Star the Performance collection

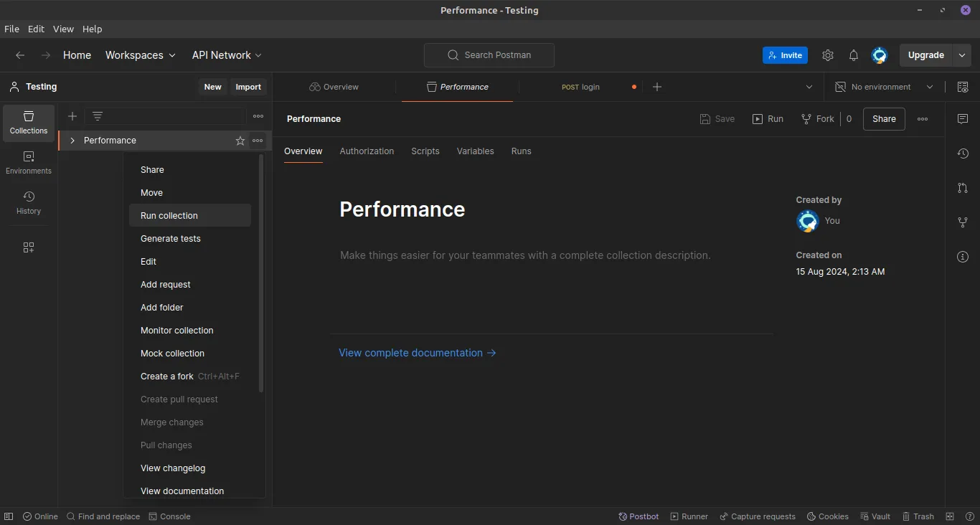click(240, 141)
